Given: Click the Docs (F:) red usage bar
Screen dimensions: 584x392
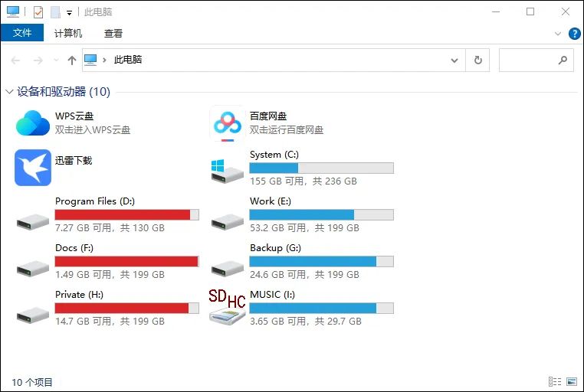Looking at the screenshot, I should [126, 261].
